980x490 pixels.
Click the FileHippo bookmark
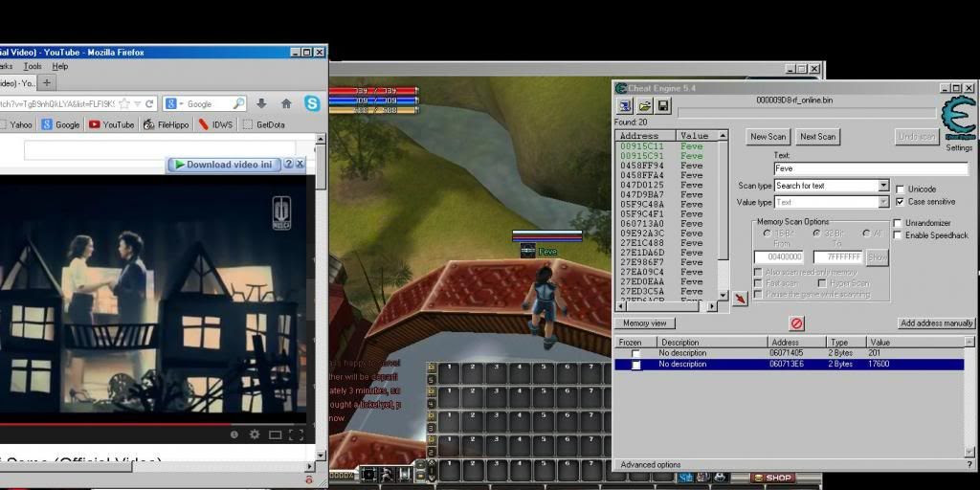(x=166, y=124)
